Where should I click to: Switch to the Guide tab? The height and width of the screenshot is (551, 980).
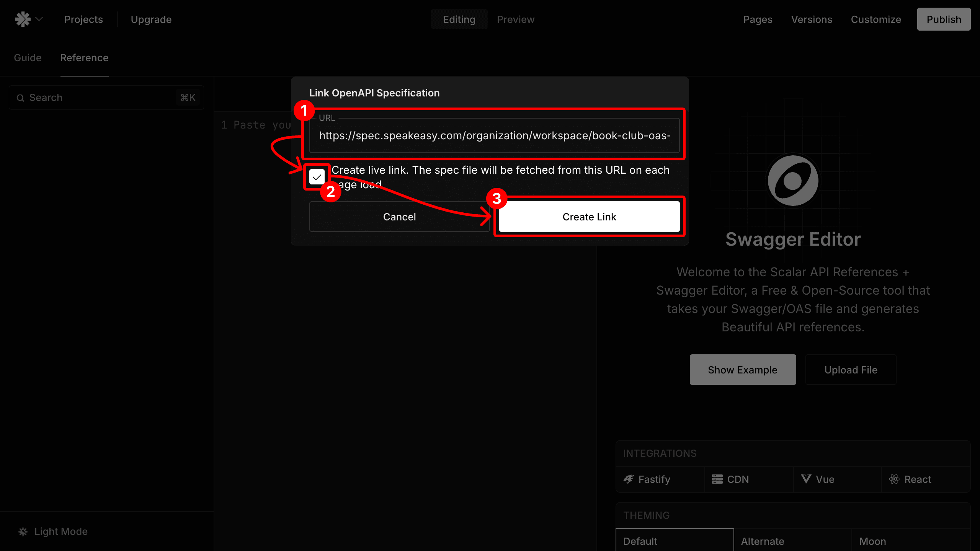tap(27, 57)
